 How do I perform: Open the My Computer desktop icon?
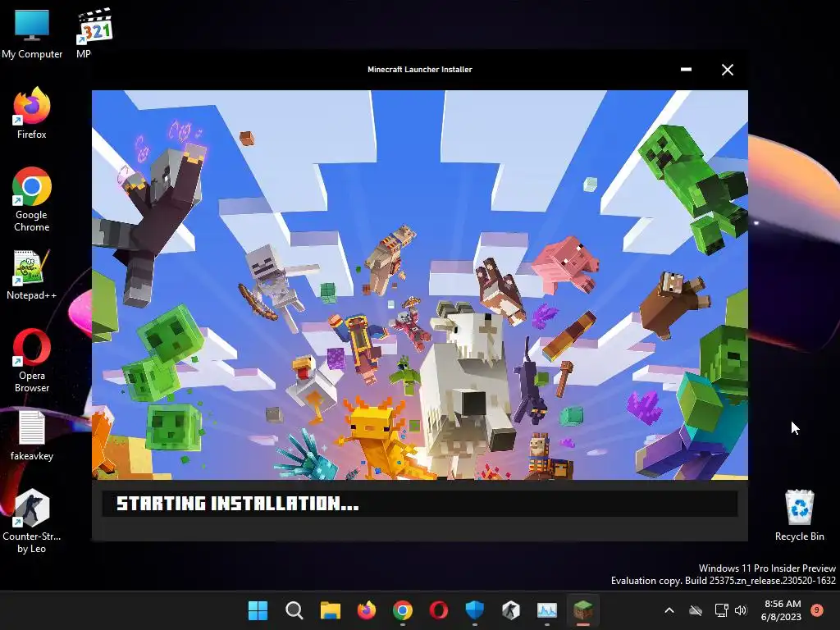32,33
